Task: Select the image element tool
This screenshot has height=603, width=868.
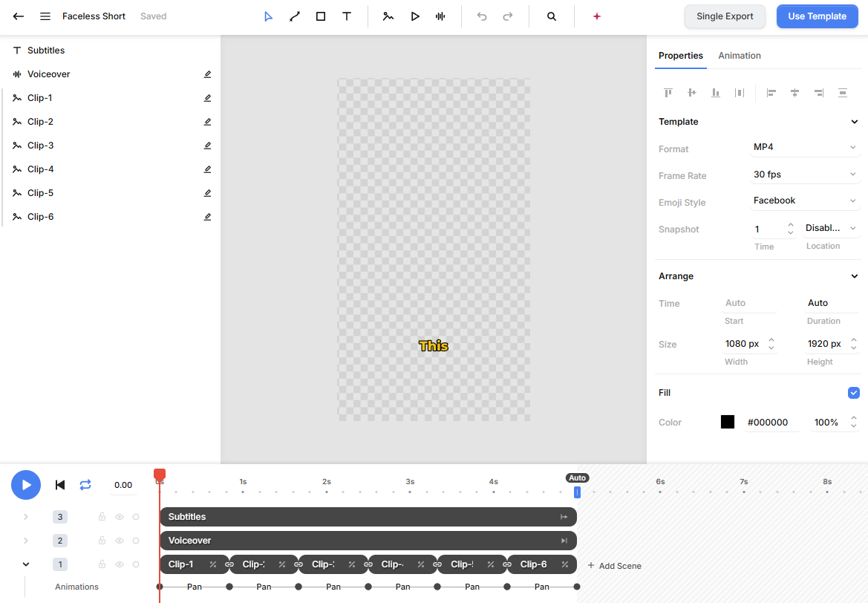Action: pyautogui.click(x=388, y=16)
